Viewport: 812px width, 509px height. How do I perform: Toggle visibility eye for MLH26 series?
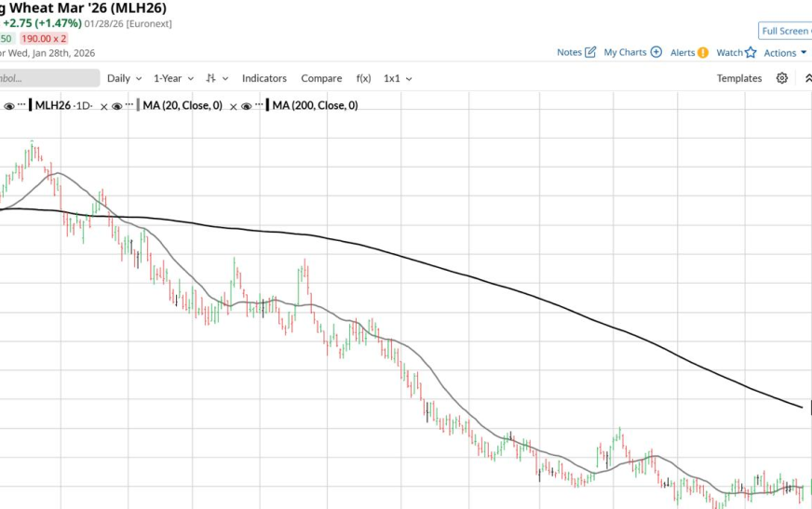pyautogui.click(x=8, y=106)
